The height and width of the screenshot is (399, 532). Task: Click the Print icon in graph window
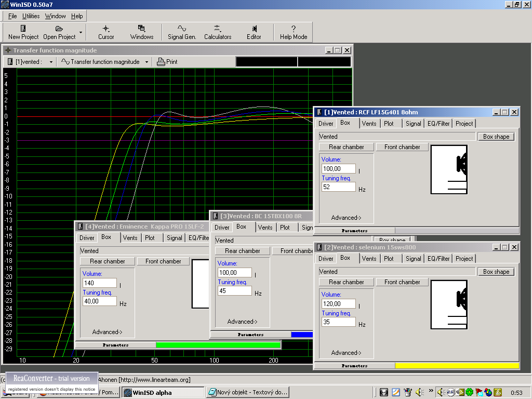[x=161, y=62]
